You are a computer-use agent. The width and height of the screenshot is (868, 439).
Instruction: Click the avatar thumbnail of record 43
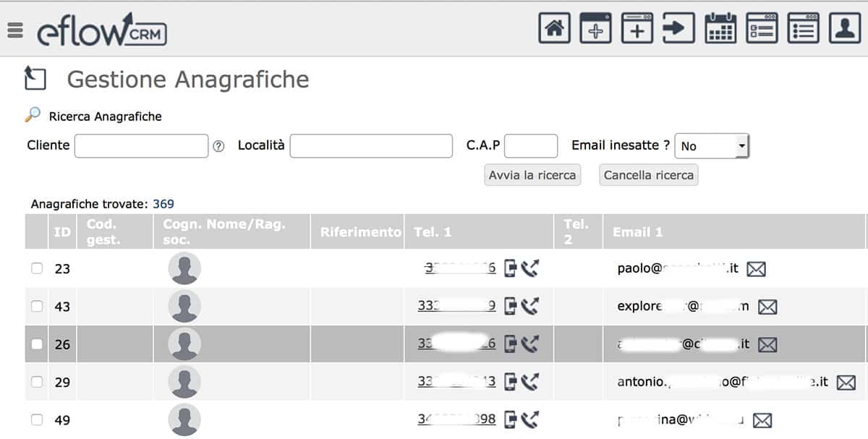point(184,306)
